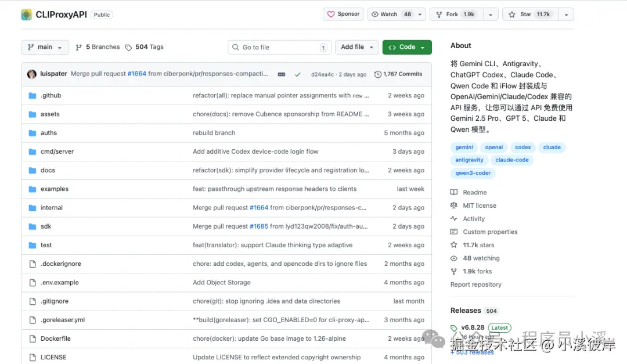Click the LICENSE file icon
Image resolution: width=627 pixels, height=364 pixels.
[x=33, y=357]
